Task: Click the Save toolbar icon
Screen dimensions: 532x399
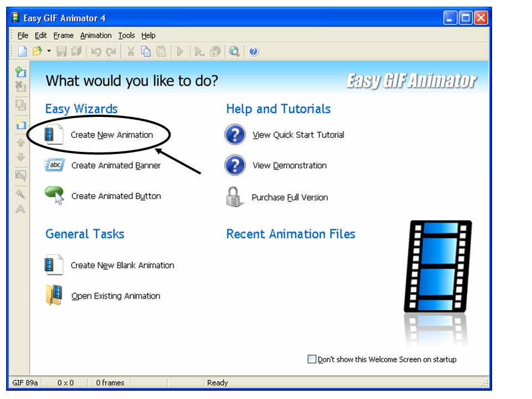Action: coord(62,52)
